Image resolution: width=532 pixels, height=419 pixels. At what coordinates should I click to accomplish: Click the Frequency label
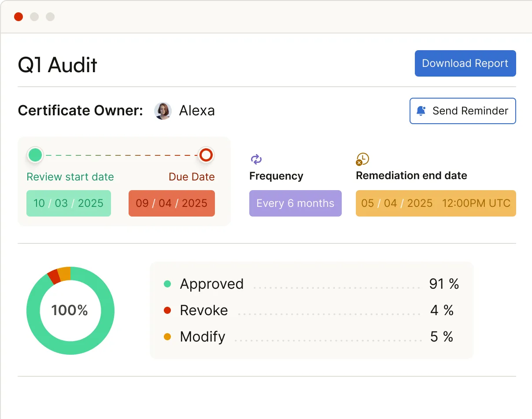276,176
